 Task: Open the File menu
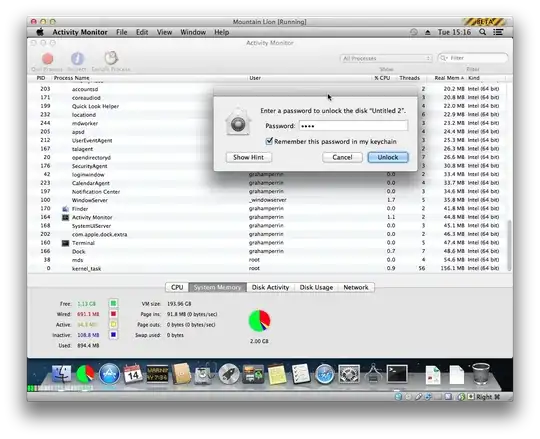point(122,32)
